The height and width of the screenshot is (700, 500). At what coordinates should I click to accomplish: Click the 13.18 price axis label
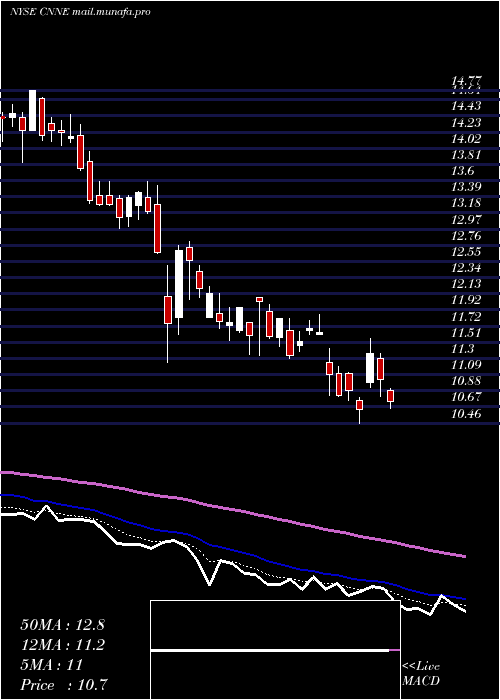pos(466,203)
